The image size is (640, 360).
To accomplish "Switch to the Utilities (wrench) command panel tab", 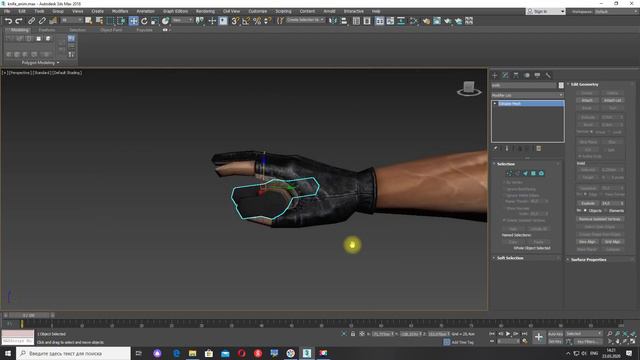I will (548, 76).
